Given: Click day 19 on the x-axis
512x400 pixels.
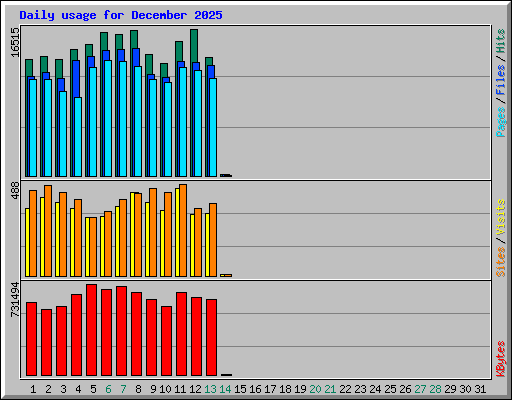Looking at the screenshot, I should pyautogui.click(x=300, y=389).
